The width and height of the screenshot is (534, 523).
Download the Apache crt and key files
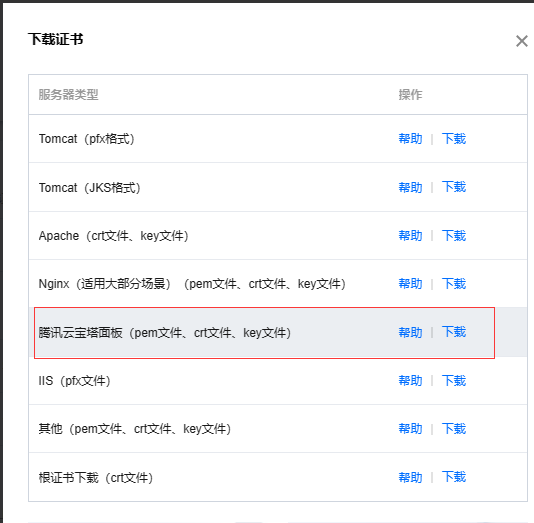coord(454,236)
